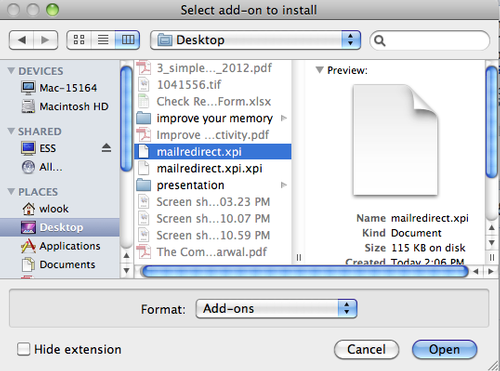The image size is (500, 371).
Task: Open the presentation folder
Action: pos(213,185)
